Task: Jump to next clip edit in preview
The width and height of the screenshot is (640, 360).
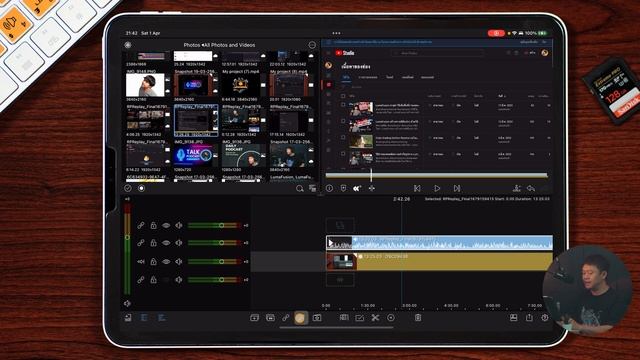Action: pos(457,188)
